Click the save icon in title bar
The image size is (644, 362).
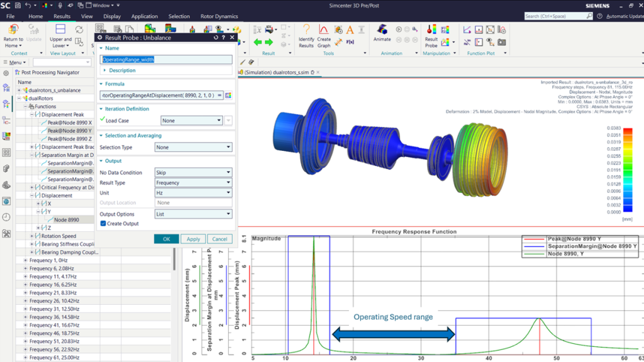(x=18, y=5)
